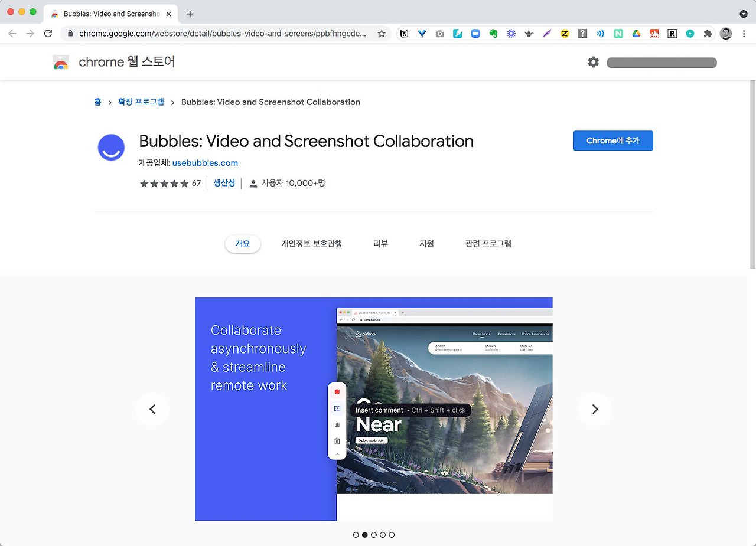Open the blue sound waves extension
The width and height of the screenshot is (756, 546).
[x=601, y=34]
